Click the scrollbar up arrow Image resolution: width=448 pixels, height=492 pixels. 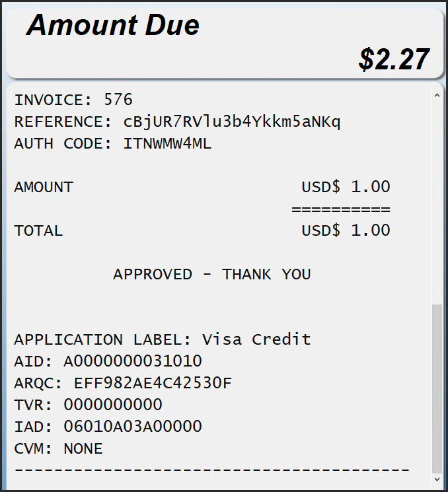(x=436, y=96)
